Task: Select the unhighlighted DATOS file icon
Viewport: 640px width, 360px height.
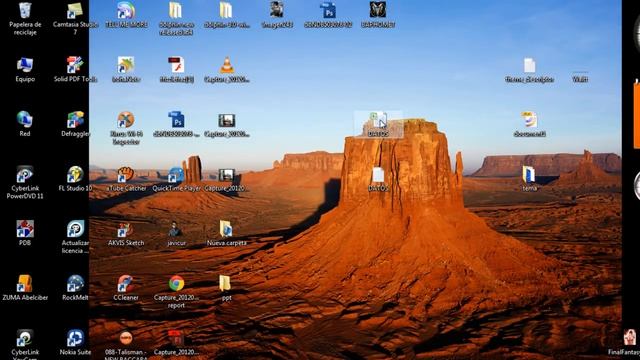Action: (x=378, y=176)
